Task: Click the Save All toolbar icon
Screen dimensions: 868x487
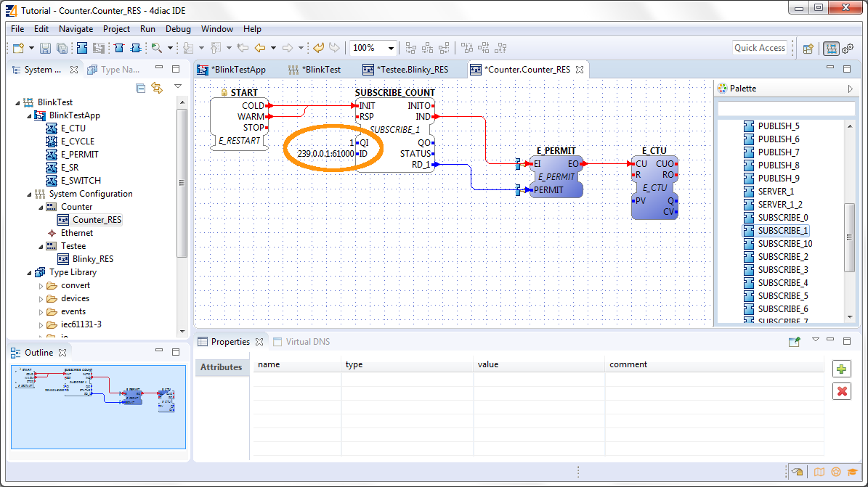Action: [61, 48]
